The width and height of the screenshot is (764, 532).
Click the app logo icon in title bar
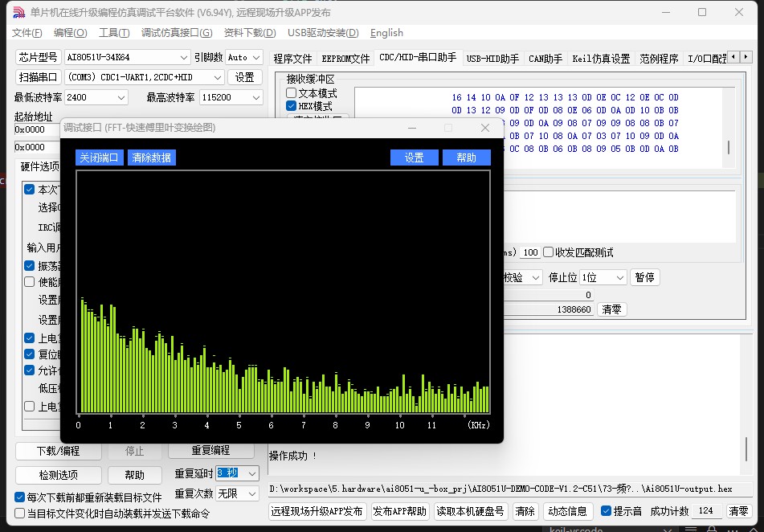point(19,13)
